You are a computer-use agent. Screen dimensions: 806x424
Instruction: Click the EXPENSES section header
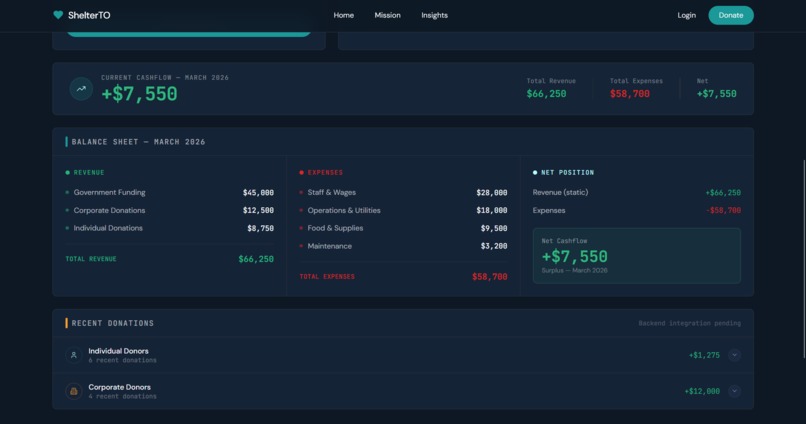(x=325, y=173)
